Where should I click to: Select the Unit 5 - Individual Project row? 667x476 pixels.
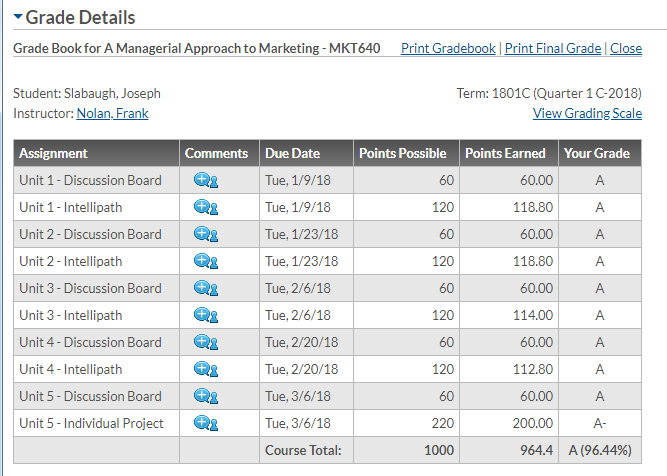(91, 423)
